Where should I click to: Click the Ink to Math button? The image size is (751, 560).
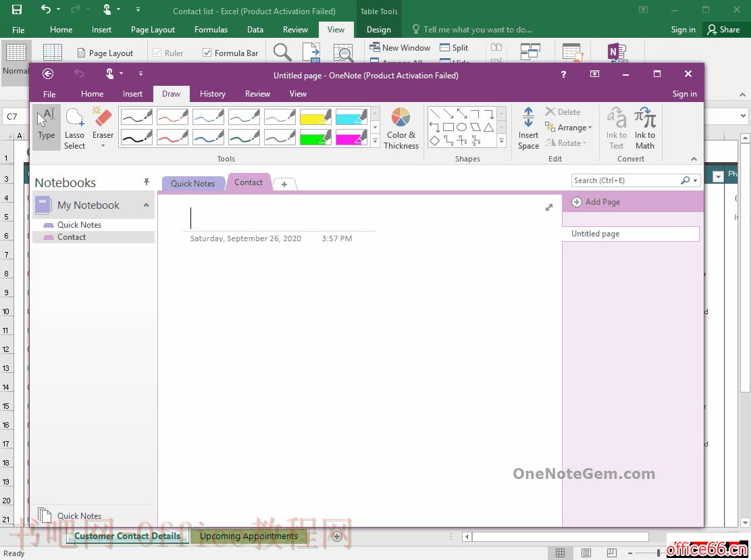[645, 128]
